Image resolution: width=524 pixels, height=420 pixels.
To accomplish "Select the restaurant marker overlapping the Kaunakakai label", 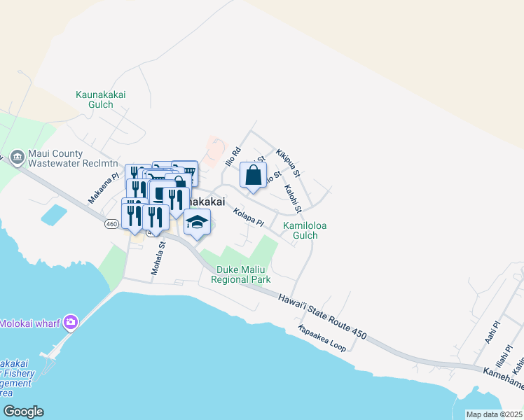I will 176,202.
